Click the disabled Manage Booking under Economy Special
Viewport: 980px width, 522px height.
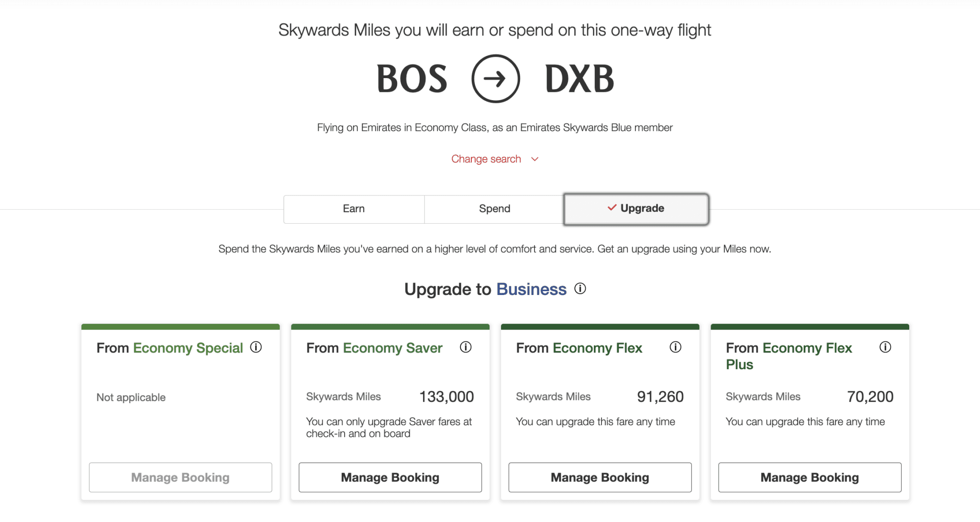180,477
